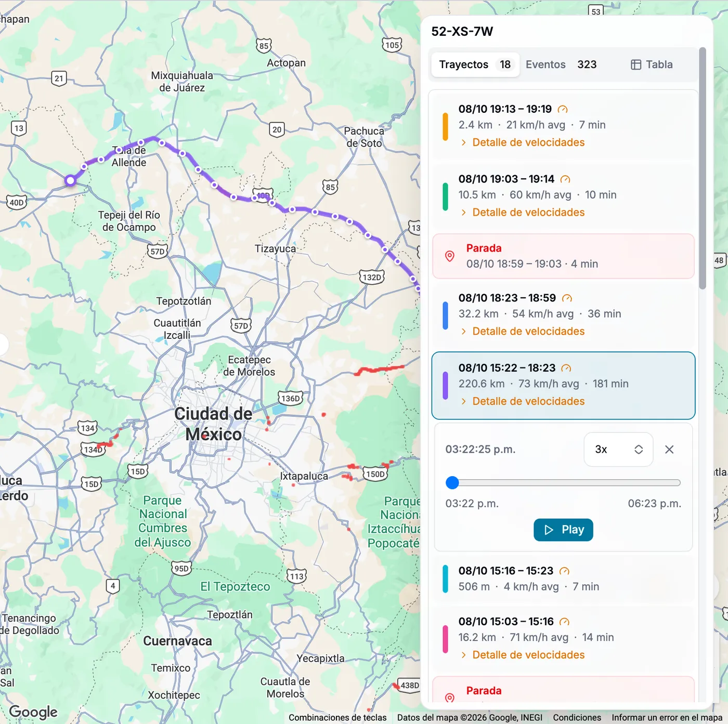
Task: Select the 08/10 19:13 – 19:19 trip card
Action: point(564,126)
